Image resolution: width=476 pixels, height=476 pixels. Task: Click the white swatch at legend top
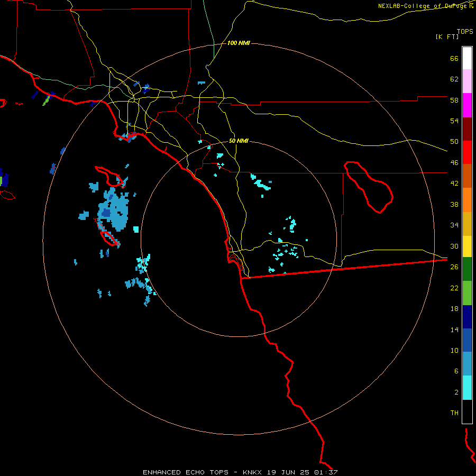467,58
